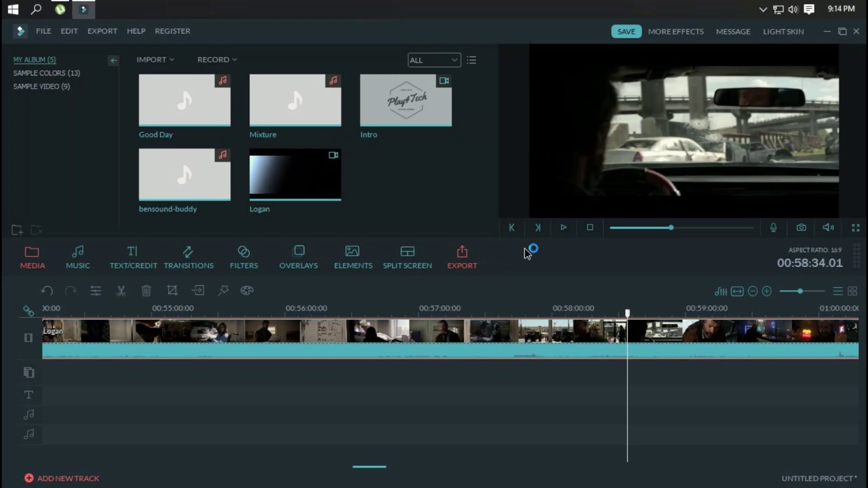Record voiceover with microphone icon
Image resolution: width=868 pixels, height=488 pixels.
tap(774, 228)
